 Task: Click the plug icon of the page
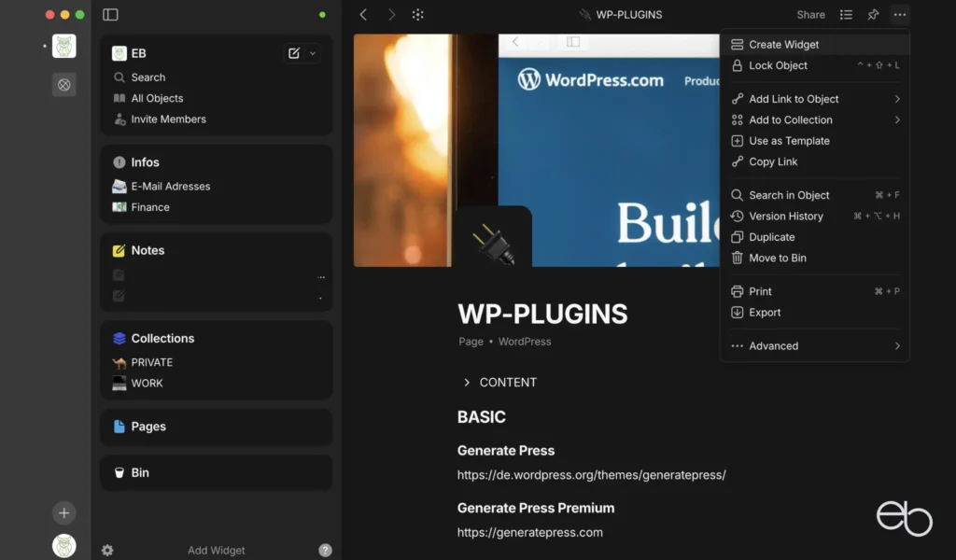[493, 244]
